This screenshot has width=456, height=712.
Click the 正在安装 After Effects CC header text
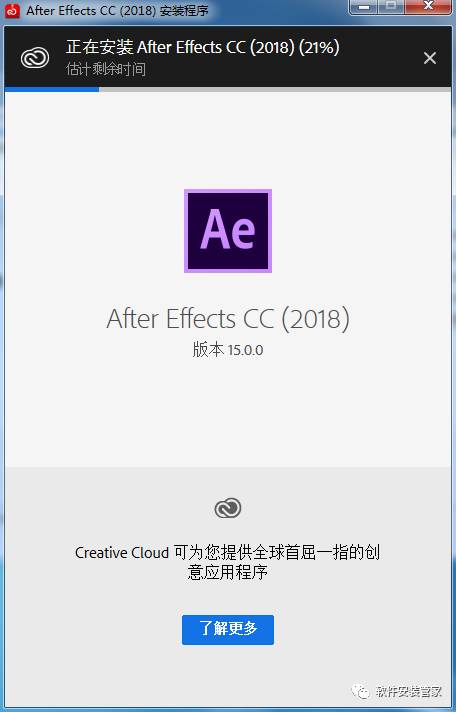coord(181,48)
